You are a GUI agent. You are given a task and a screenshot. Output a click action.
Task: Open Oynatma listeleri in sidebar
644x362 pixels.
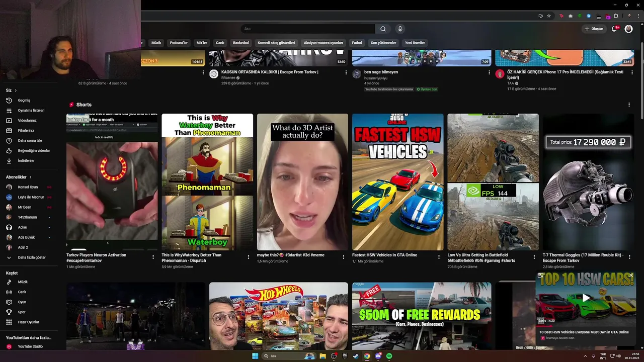click(x=30, y=110)
